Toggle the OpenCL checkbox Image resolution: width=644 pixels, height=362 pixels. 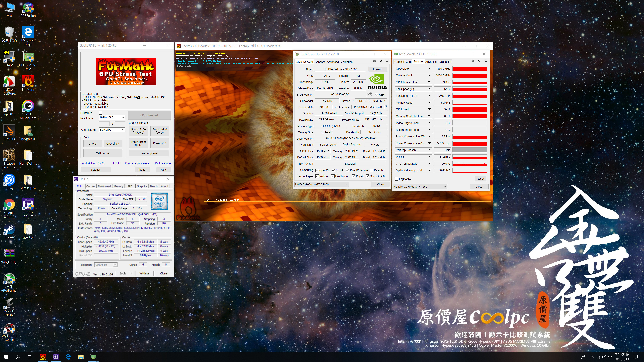(317, 170)
